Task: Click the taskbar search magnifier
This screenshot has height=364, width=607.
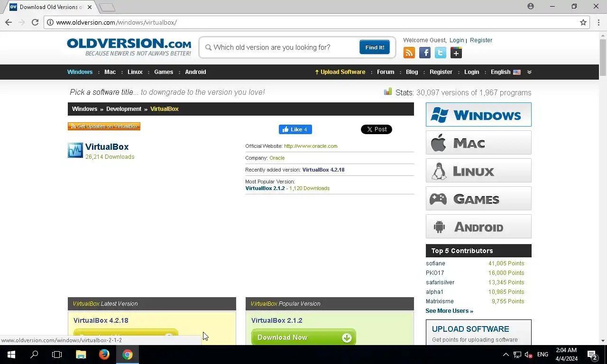Action: (x=34, y=355)
